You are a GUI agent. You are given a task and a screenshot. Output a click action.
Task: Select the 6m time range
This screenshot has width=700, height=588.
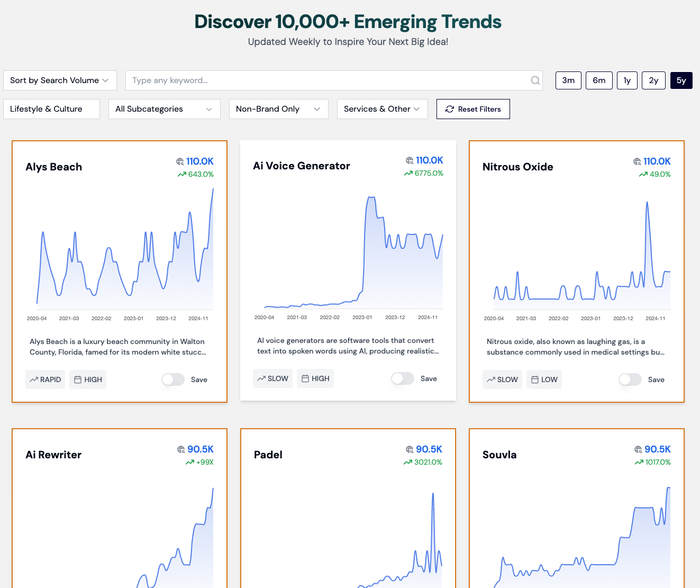599,80
